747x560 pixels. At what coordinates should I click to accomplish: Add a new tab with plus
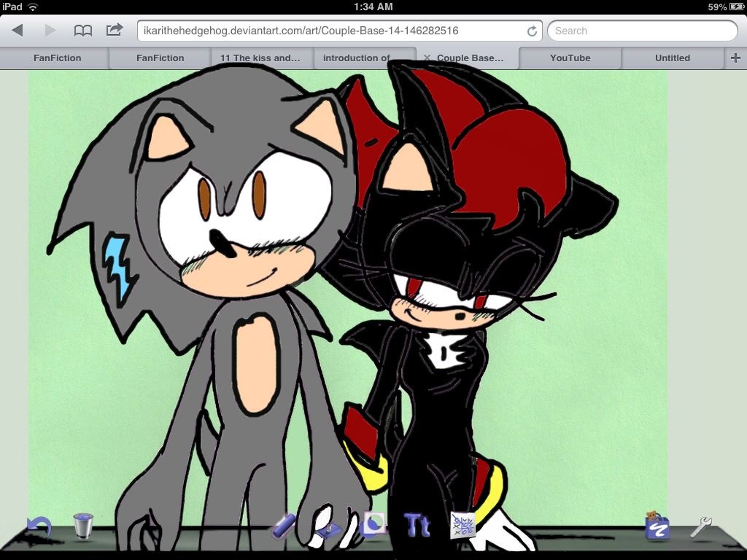tap(735, 58)
